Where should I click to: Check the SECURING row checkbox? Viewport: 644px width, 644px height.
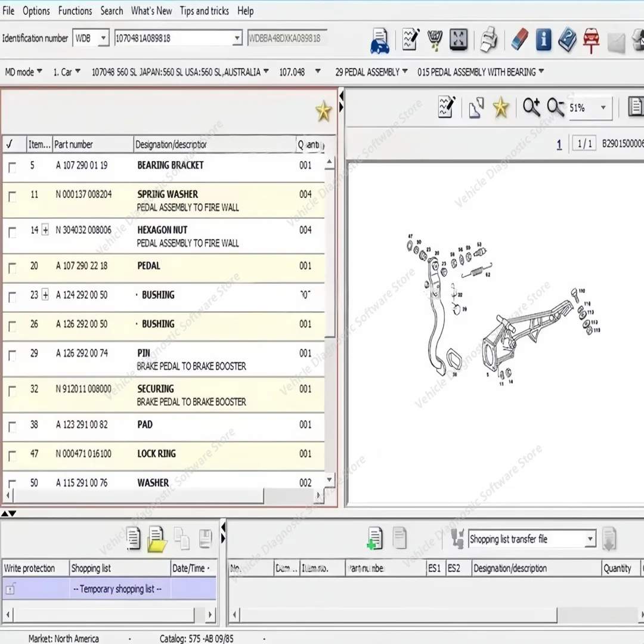(13, 391)
